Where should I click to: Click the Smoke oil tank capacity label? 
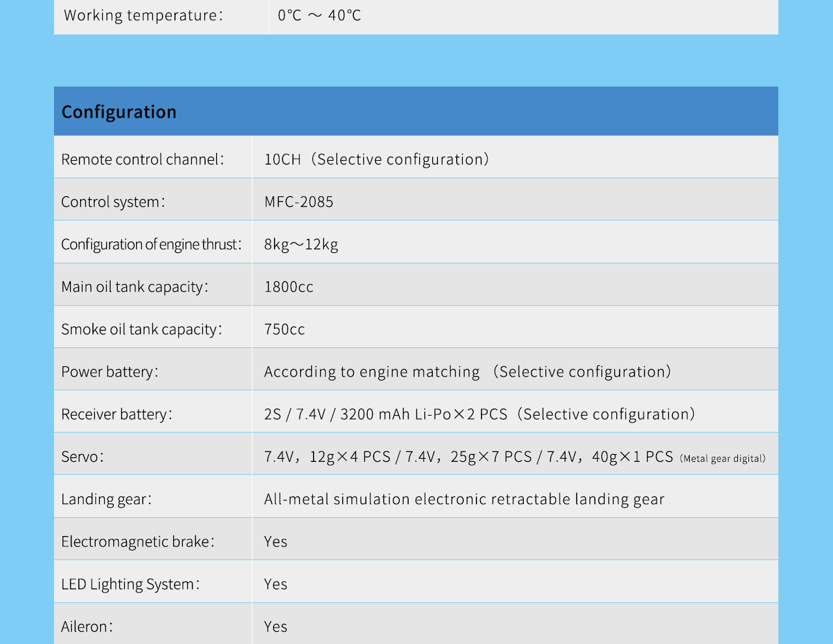click(141, 329)
